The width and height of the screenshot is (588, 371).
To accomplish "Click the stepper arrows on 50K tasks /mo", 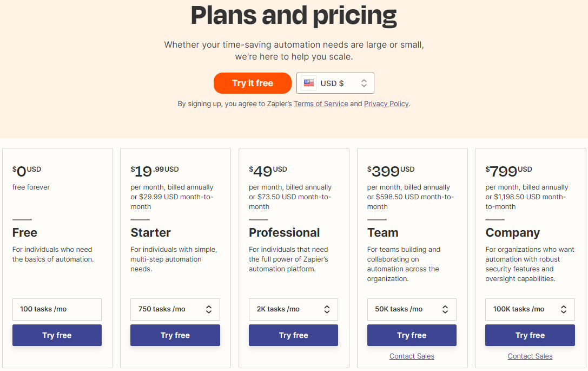I will [445, 309].
